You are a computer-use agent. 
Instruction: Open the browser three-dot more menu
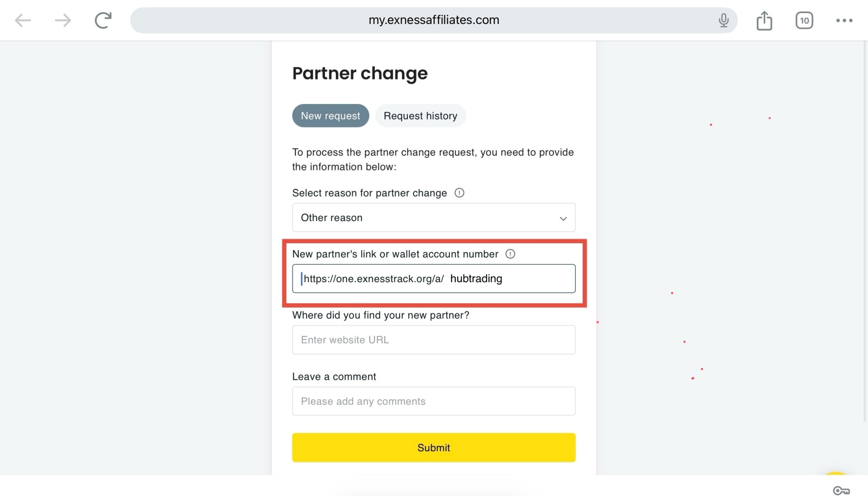pyautogui.click(x=844, y=20)
